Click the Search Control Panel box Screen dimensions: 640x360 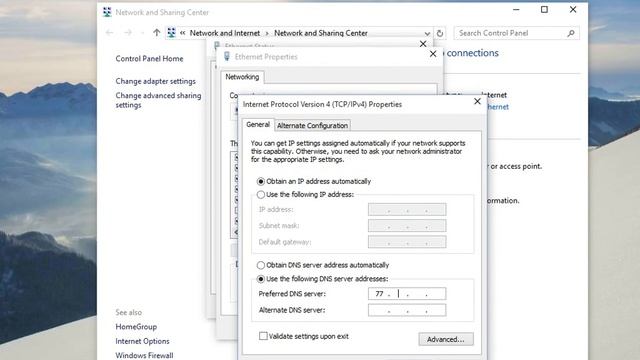click(x=516, y=33)
